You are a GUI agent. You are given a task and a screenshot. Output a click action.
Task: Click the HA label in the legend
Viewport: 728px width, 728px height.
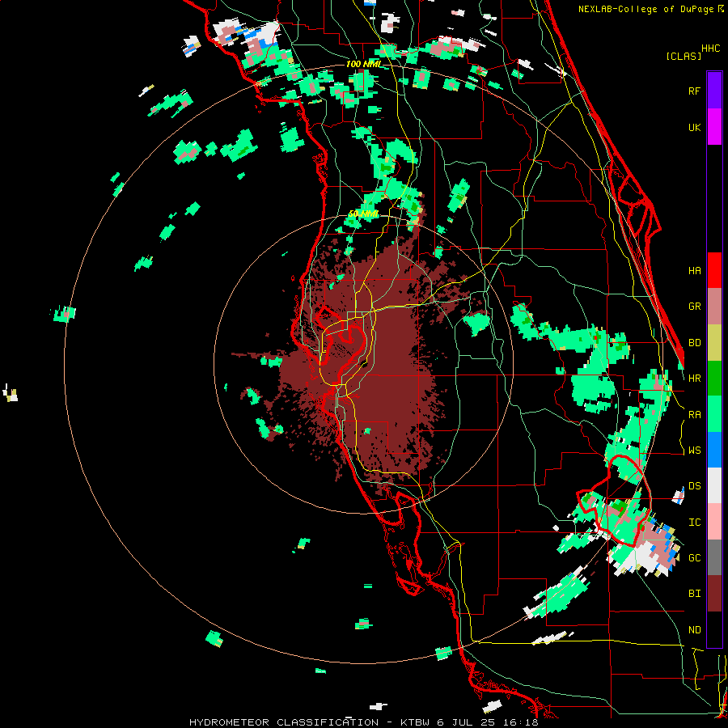[694, 270]
